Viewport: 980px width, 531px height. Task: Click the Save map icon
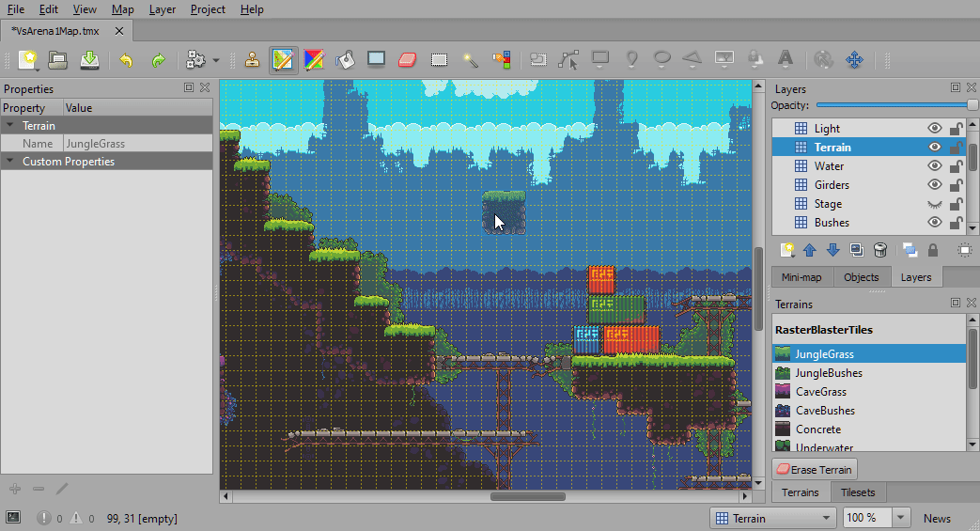[89, 60]
